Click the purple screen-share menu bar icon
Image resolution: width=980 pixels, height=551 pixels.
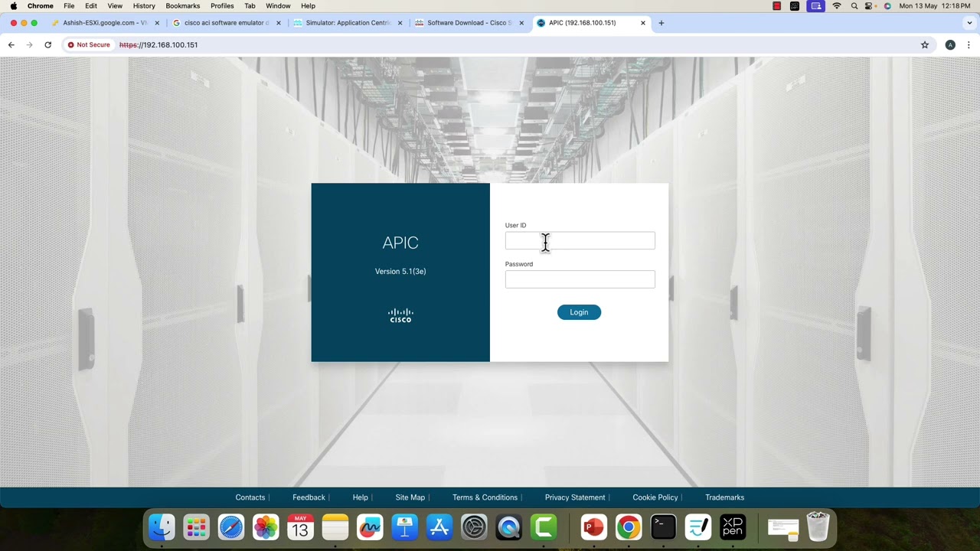816,6
